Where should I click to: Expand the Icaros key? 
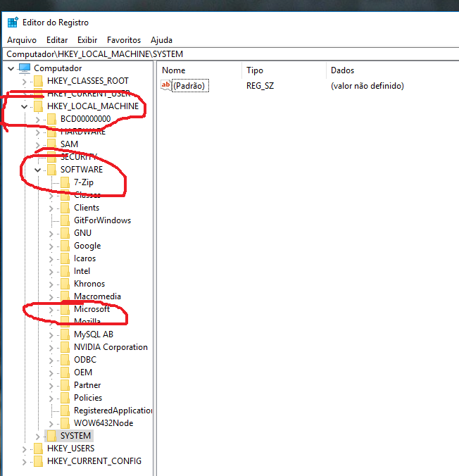pyautogui.click(x=51, y=259)
